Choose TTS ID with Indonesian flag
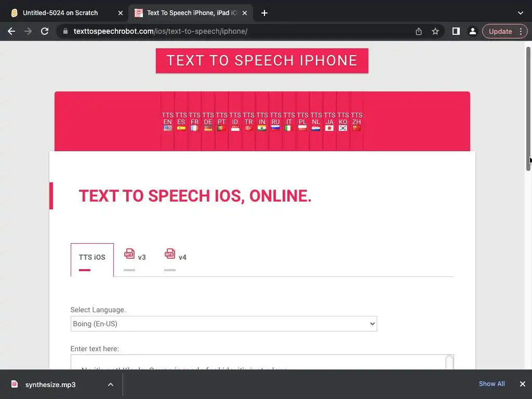This screenshot has height=399, width=532. [x=235, y=122]
